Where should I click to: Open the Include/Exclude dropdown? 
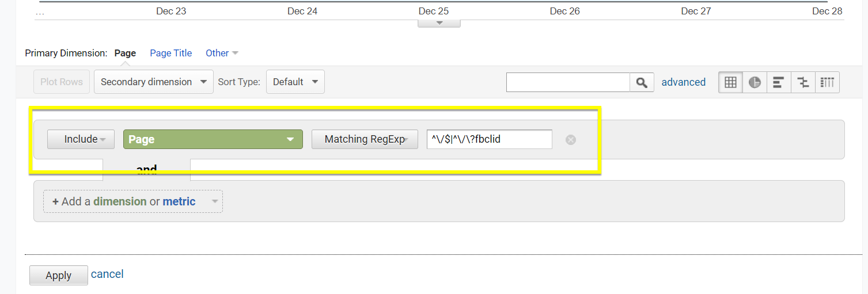pos(81,139)
